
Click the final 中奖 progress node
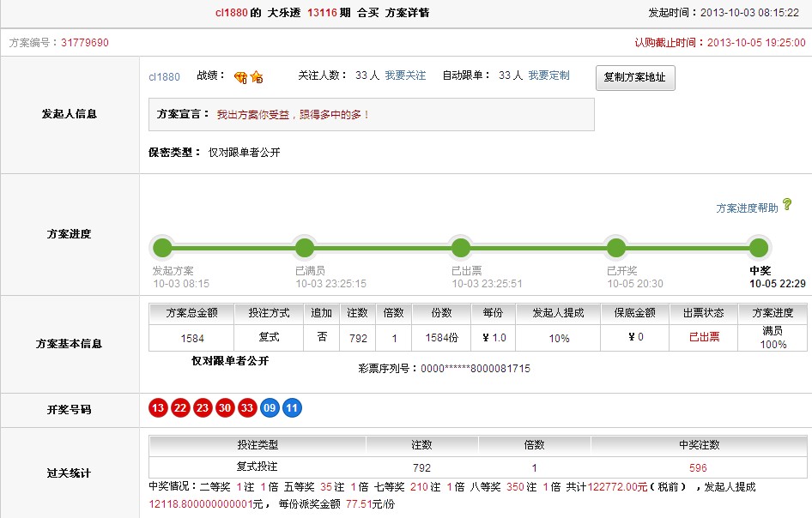759,248
